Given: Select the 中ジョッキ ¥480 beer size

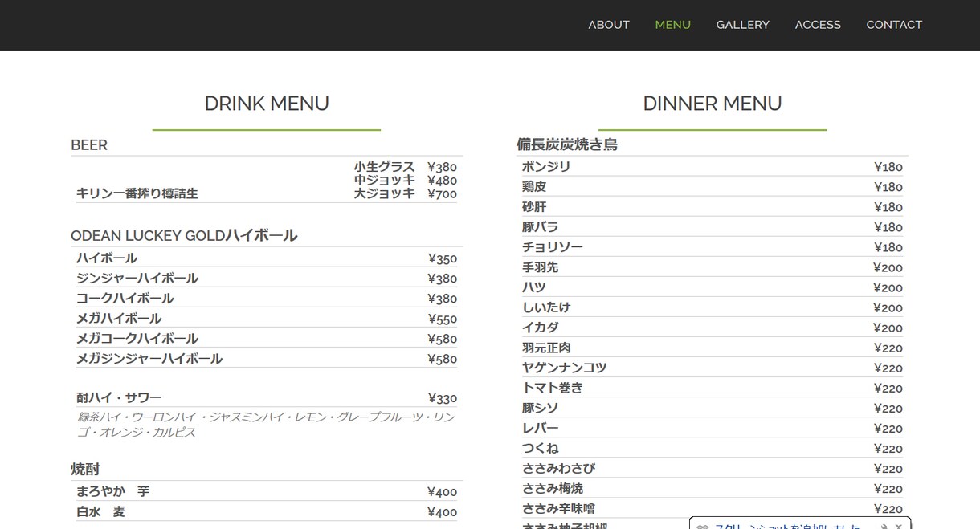Looking at the screenshot, I should (406, 181).
